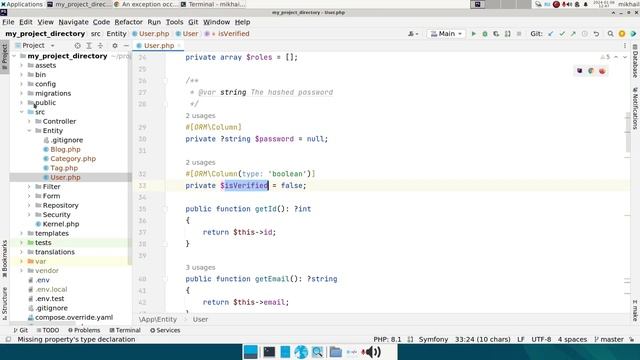Click the 4 spaces indent widget
Image resolution: width=640 pixels, height=360 pixels.
coord(572,340)
